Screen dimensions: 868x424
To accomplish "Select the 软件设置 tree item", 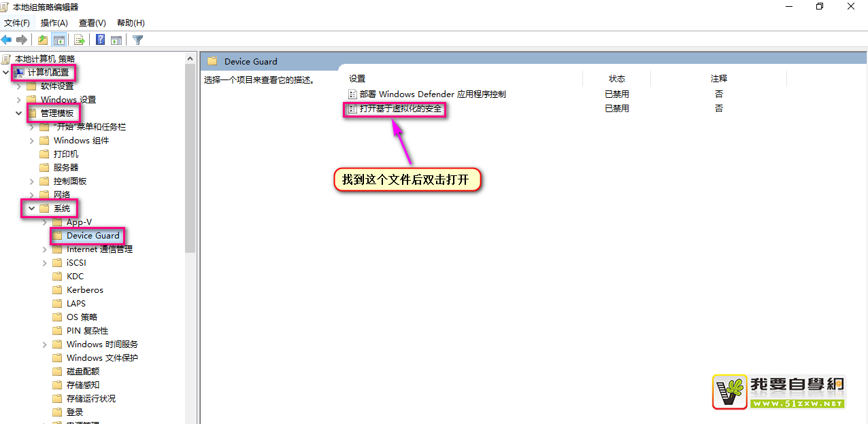I will [57, 86].
